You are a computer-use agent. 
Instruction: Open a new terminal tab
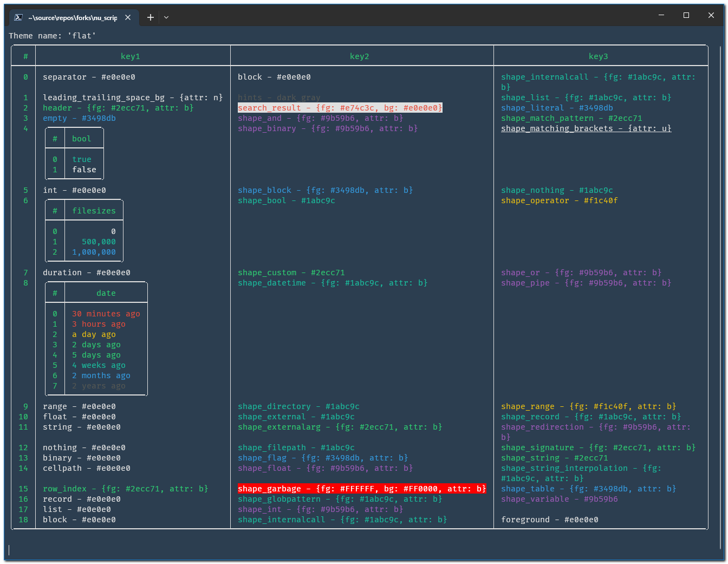point(151,17)
